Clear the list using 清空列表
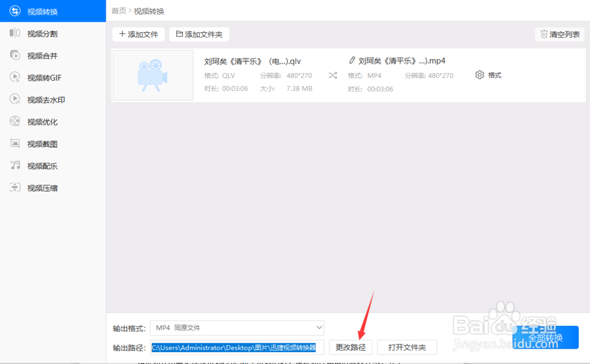Screen dimensions: 590x364 coord(559,34)
